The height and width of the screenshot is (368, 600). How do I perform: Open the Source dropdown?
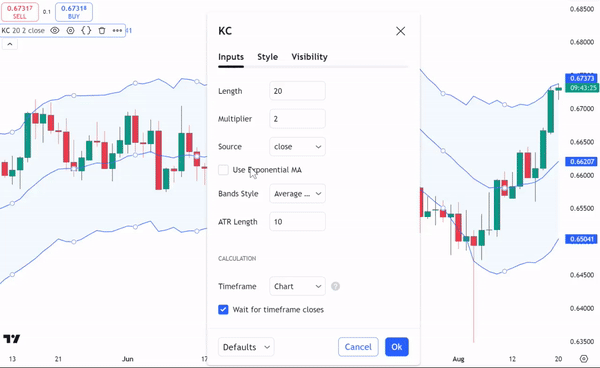297,147
